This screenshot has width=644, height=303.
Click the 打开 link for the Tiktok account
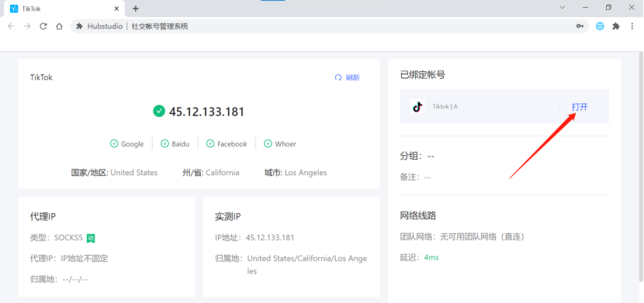pos(580,107)
